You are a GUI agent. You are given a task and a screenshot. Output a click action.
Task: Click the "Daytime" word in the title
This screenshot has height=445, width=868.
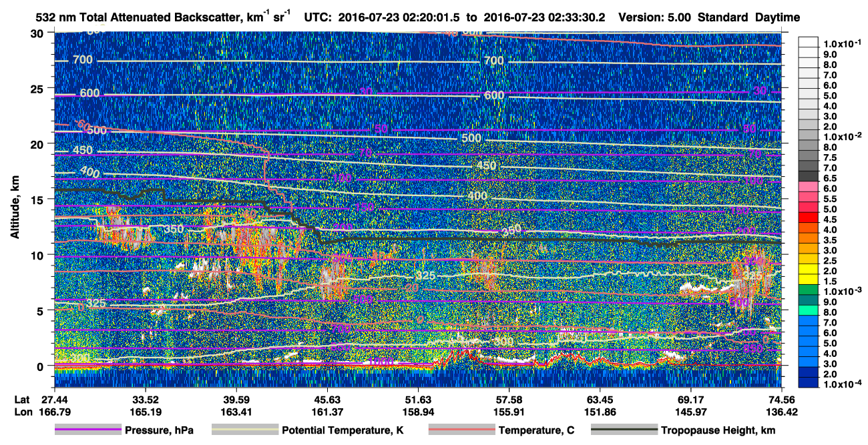pyautogui.click(x=777, y=17)
